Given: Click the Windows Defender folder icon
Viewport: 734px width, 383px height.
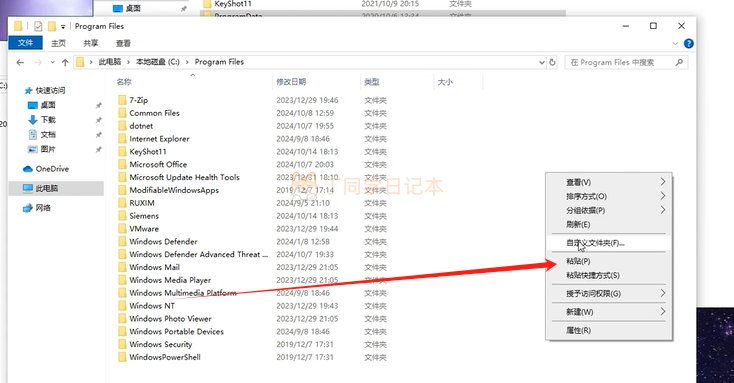Looking at the screenshot, I should 122,241.
